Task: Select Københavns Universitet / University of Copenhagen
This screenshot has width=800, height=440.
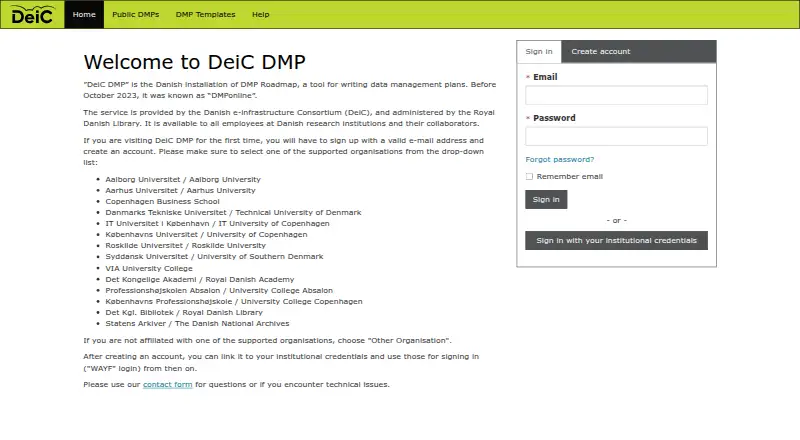Action: click(206, 234)
